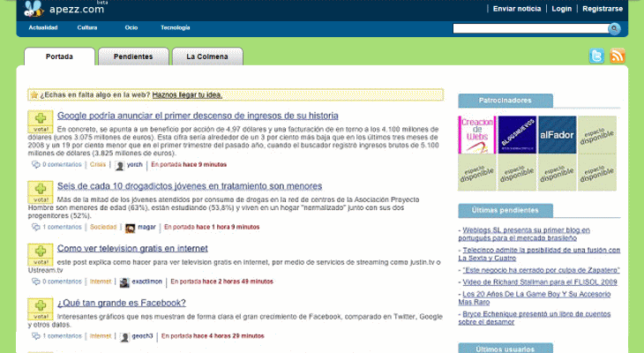Switch to the La Colmena tab
Viewport: 644px width, 353px height.
point(207,56)
